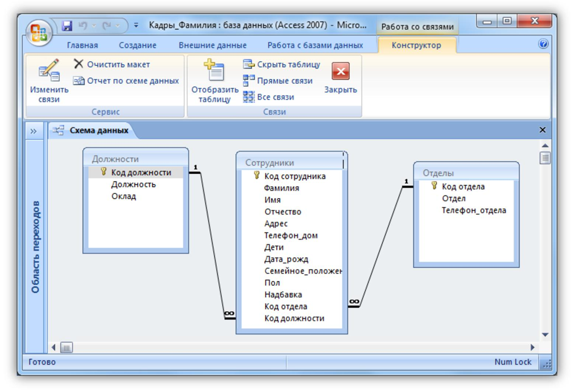Image resolution: width=574 pixels, height=392 pixels.
Task: Select Телефон_дом field
Action: [x=292, y=235]
